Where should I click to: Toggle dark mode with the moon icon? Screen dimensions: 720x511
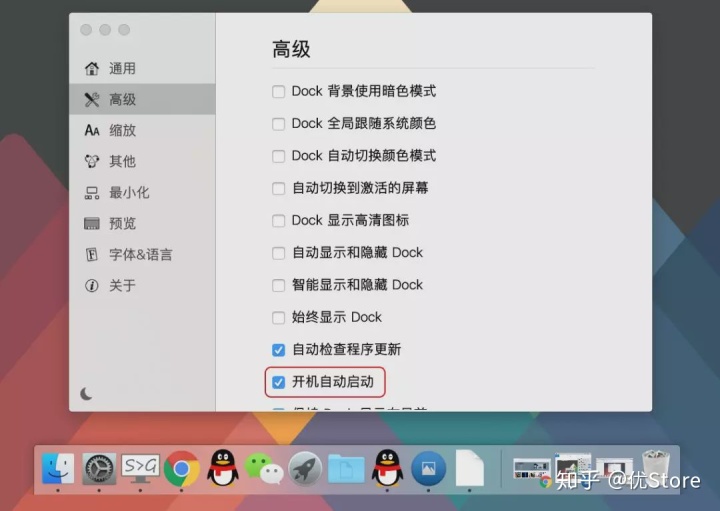(86, 393)
